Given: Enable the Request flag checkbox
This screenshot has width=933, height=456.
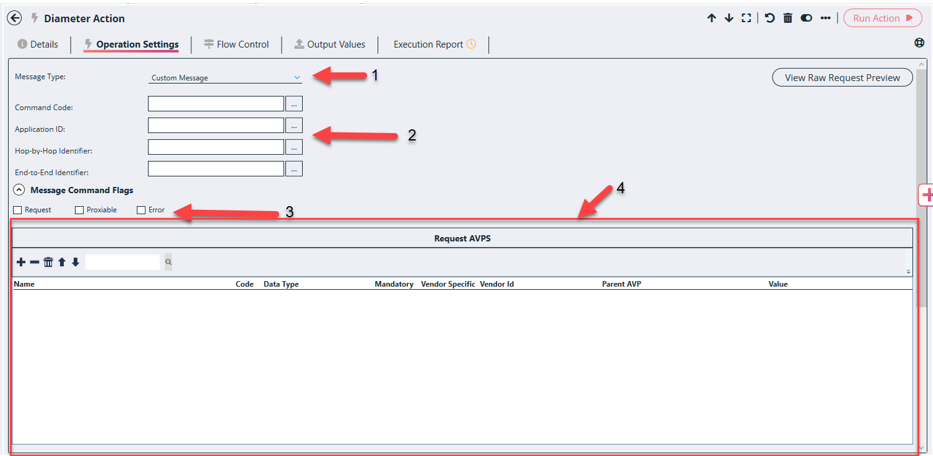Looking at the screenshot, I should tap(18, 210).
